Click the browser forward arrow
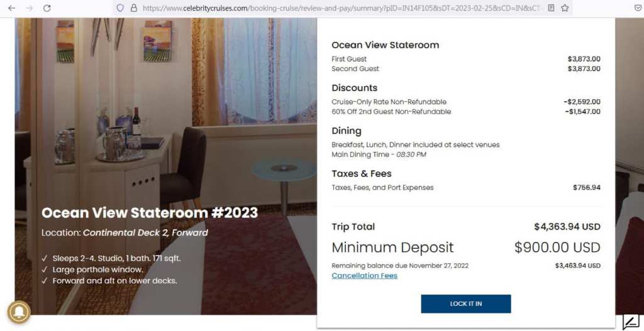 pos(29,8)
